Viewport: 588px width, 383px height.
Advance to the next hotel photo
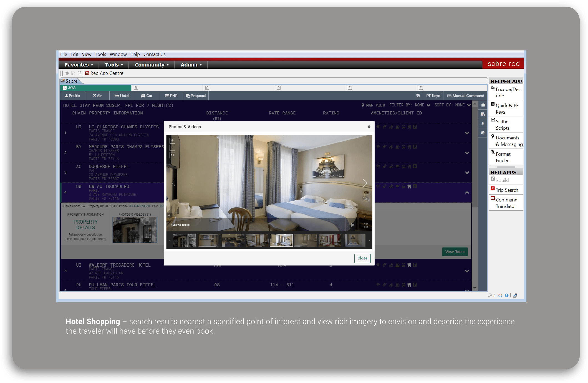pos(365,183)
